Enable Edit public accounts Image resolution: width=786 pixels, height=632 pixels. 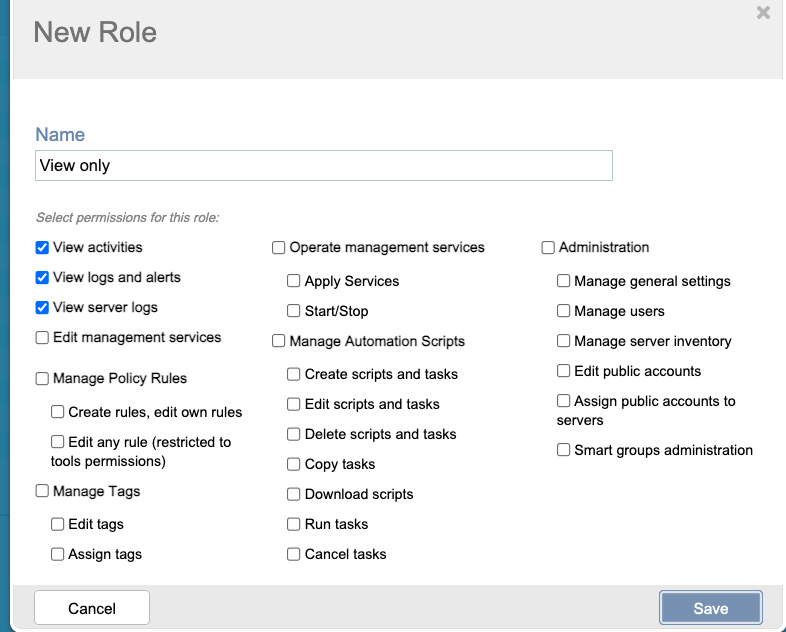564,371
